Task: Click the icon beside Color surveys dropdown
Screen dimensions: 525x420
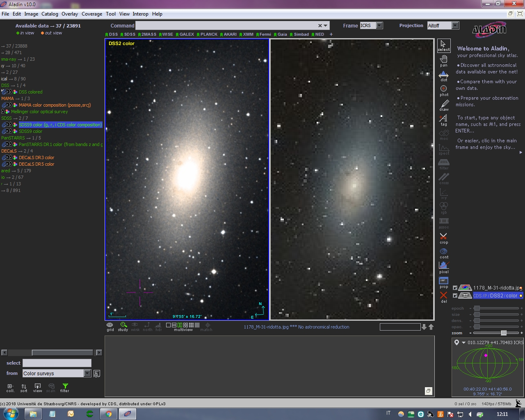Action: (97, 374)
